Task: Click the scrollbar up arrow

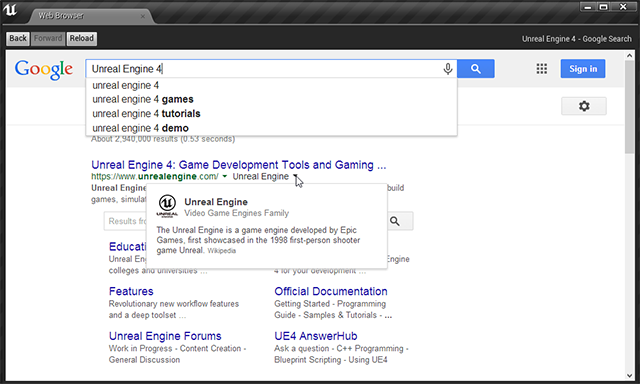Action: 629,55
